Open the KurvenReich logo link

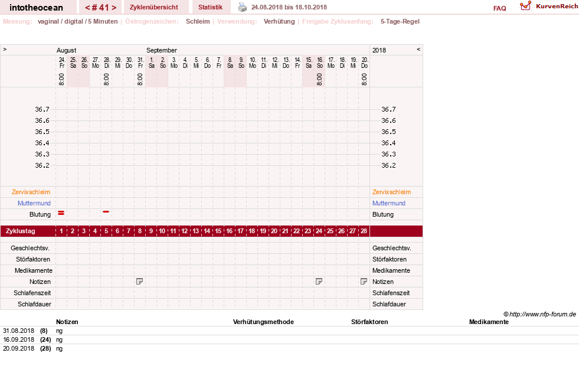coord(549,6)
